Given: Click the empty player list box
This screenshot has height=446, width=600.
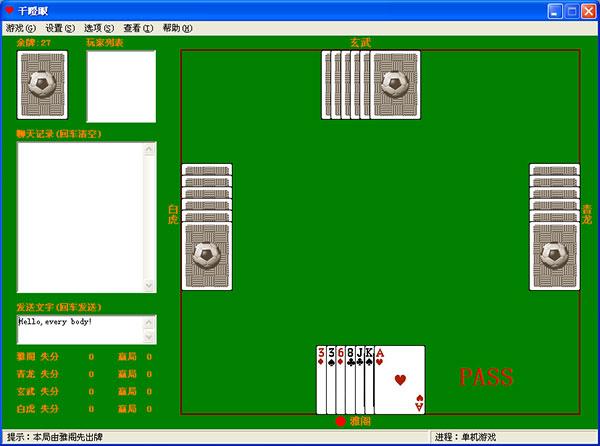Looking at the screenshot, I should (121, 86).
